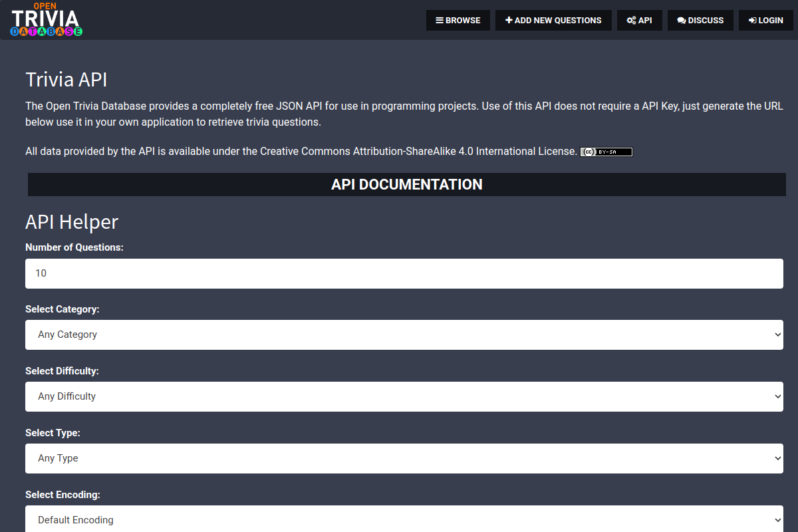
Task: Click the Login button
Action: [766, 20]
